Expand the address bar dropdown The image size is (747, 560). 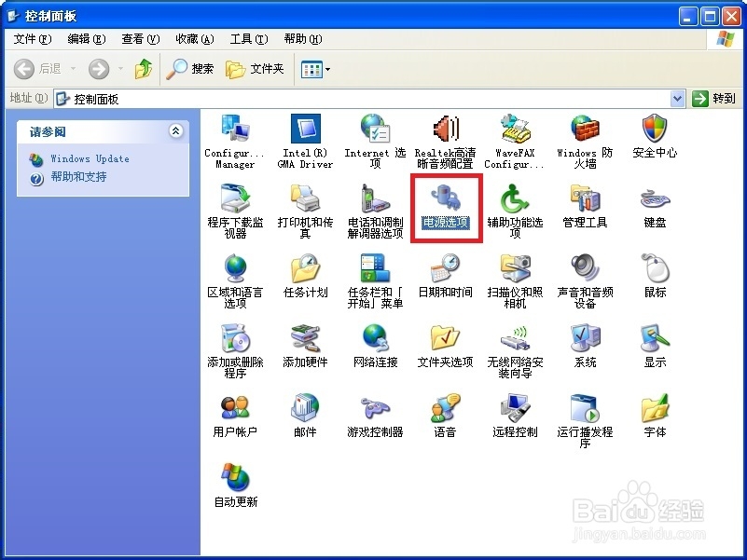677,99
